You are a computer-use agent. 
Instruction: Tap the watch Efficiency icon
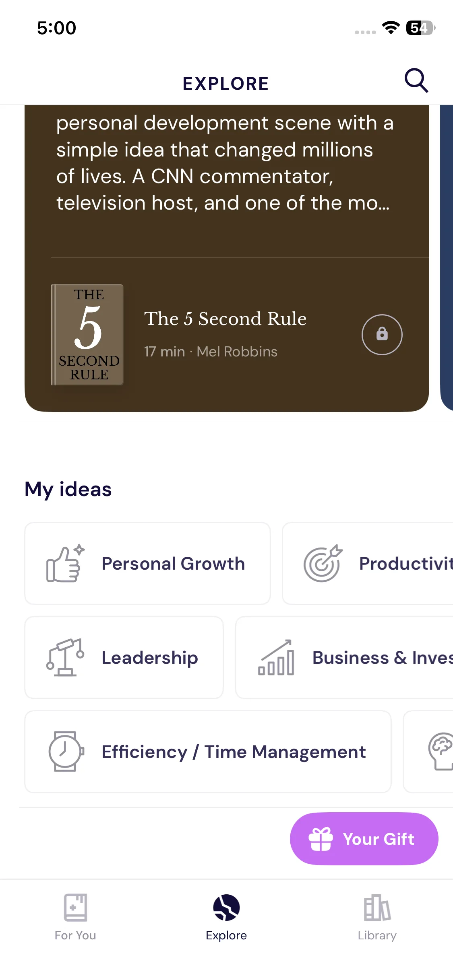[66, 751]
